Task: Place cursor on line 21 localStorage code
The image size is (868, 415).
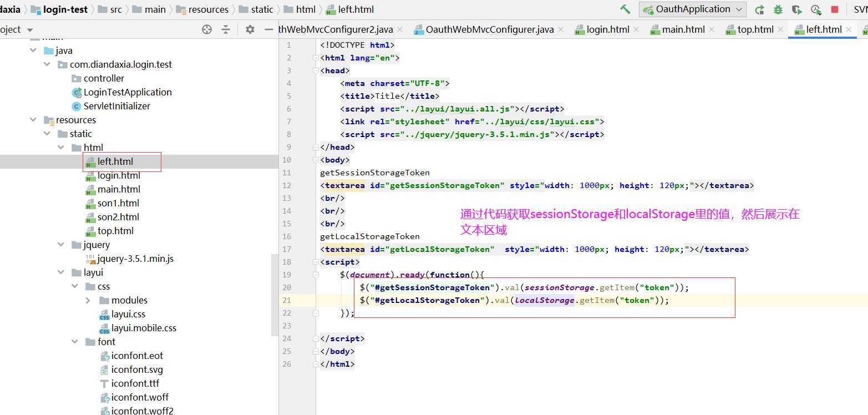Action: point(514,300)
